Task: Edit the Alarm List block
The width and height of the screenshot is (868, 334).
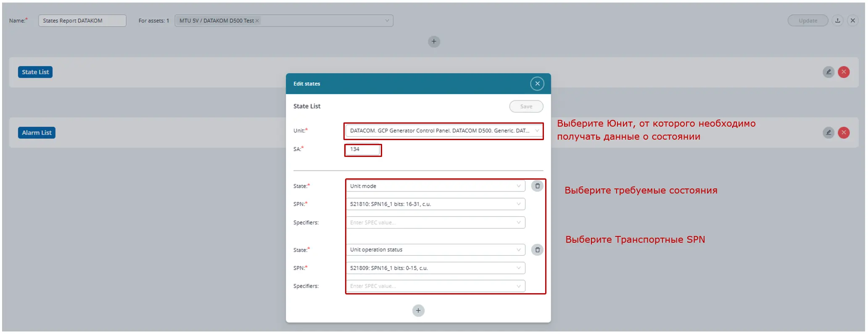Action: click(x=828, y=133)
